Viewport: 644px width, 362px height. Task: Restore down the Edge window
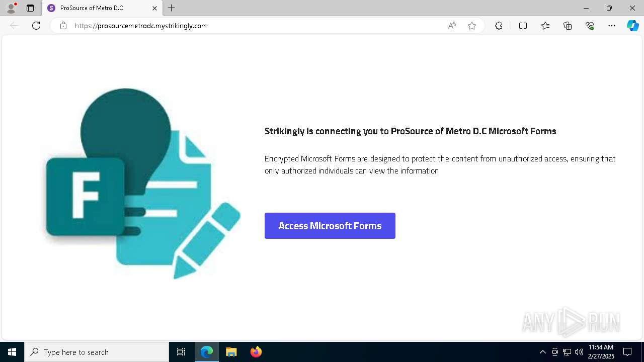click(609, 8)
